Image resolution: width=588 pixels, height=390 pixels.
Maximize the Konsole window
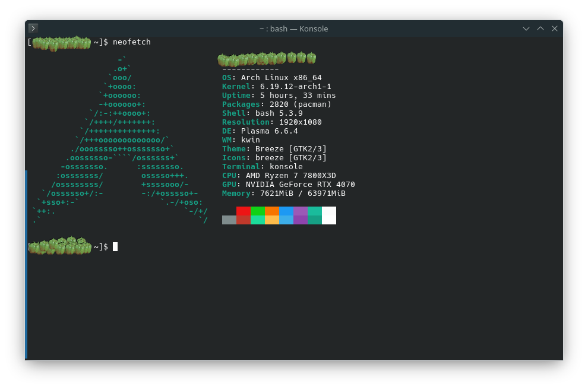coord(540,29)
